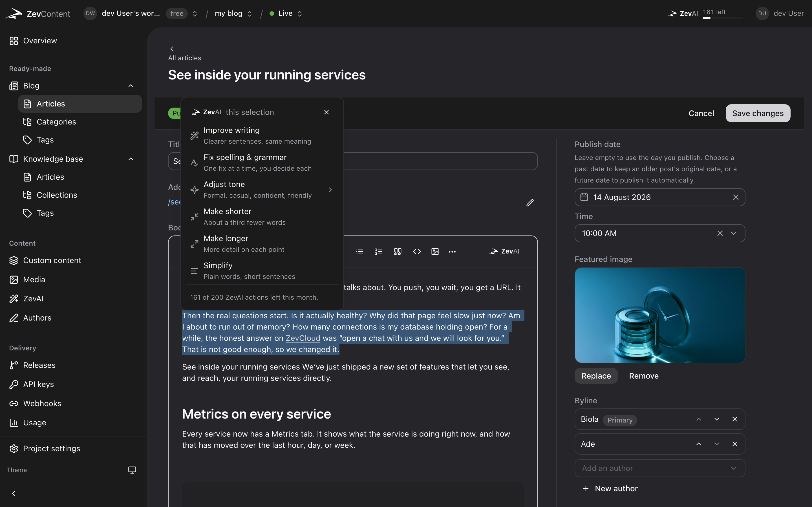Choose Make shorter from ZevAI menu
The width and height of the screenshot is (812, 507).
(x=262, y=217)
